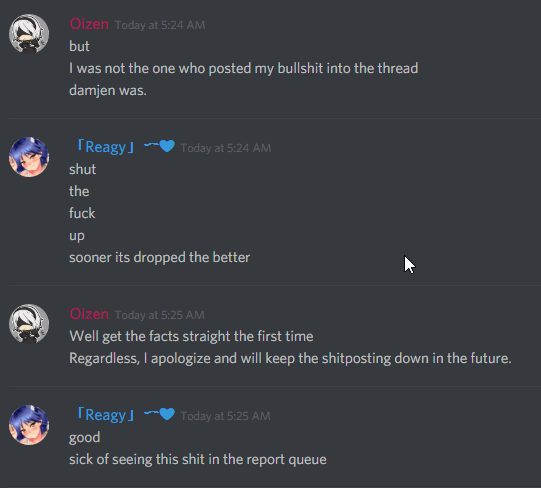Click the Reagy username at 5:24 AM

click(x=105, y=147)
